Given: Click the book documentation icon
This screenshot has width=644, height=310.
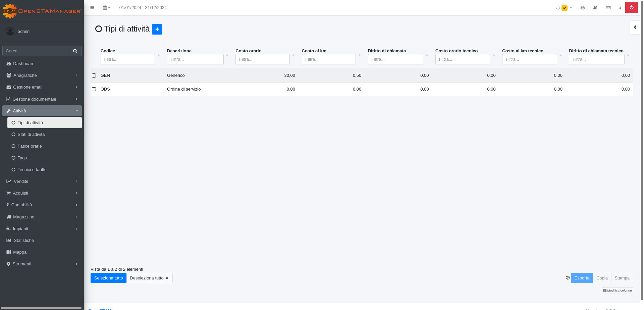Looking at the screenshot, I should (595, 8).
